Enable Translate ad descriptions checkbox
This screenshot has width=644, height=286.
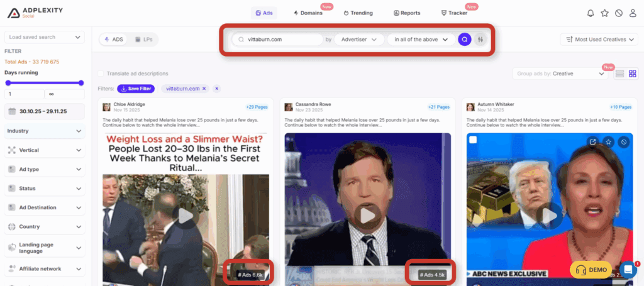point(101,74)
